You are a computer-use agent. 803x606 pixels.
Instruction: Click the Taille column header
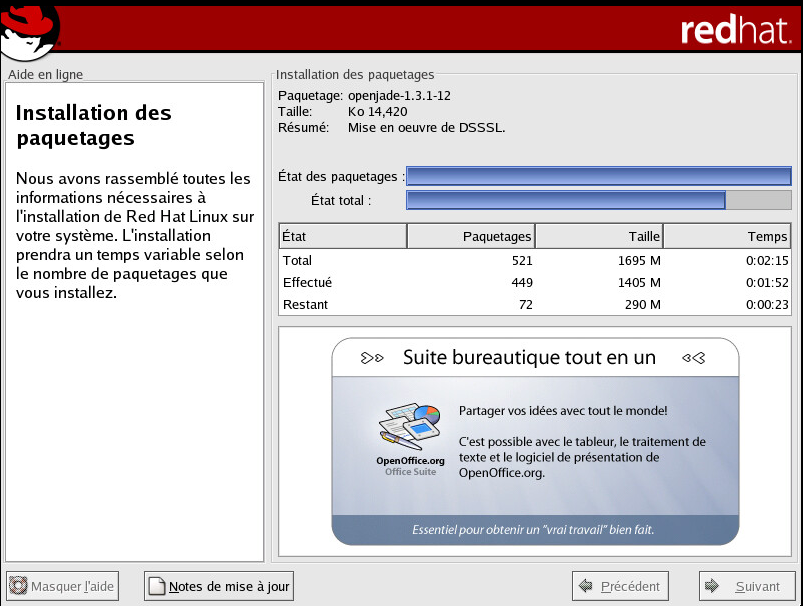[599, 236]
